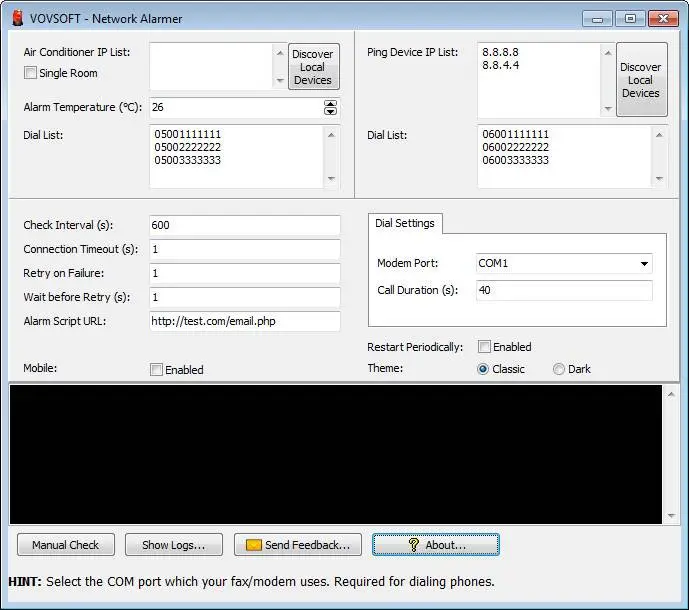Click scroll-down arrow of the log console
The width and height of the screenshot is (689, 610).
(671, 516)
